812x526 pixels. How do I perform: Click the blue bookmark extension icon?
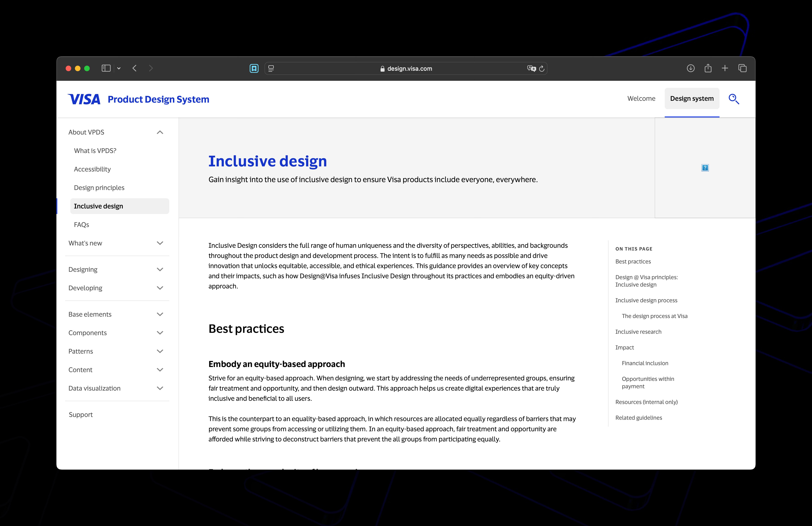[x=254, y=68]
